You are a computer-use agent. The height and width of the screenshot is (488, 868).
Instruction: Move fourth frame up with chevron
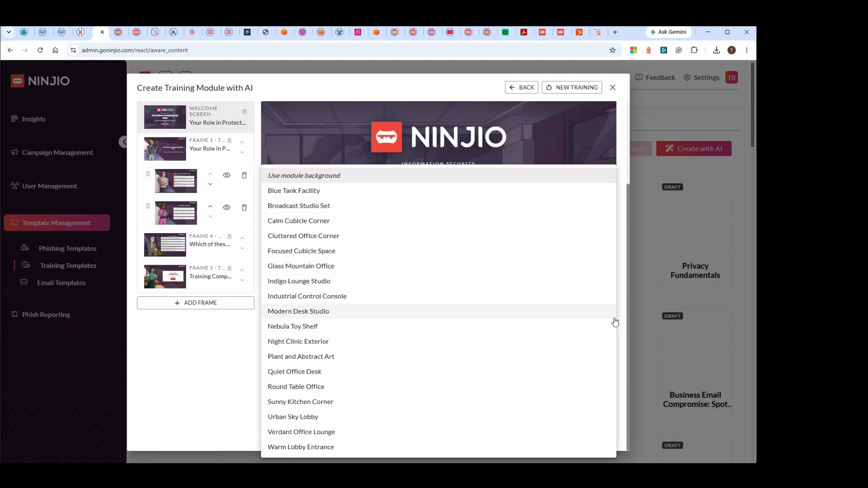[210, 206]
